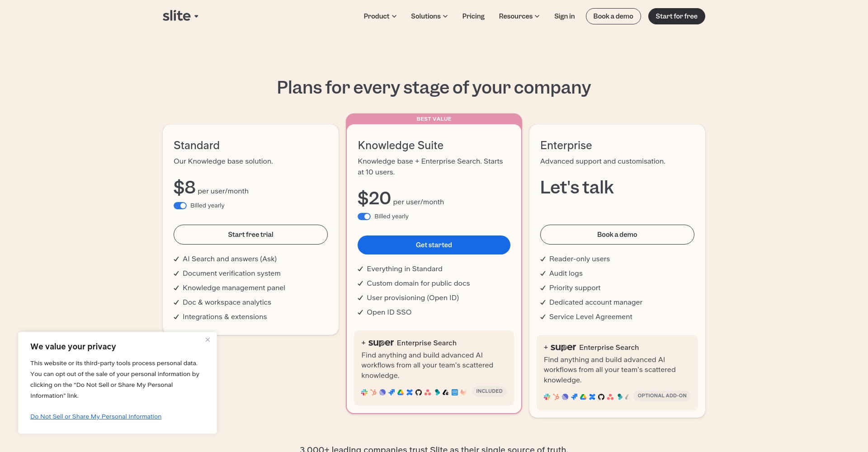Toggle Billed yearly switch on Knowledge Suite plan
The height and width of the screenshot is (452, 868).
point(364,217)
